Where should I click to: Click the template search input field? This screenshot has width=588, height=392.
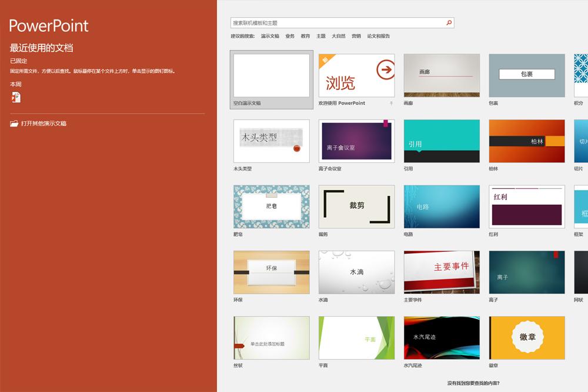[338, 23]
